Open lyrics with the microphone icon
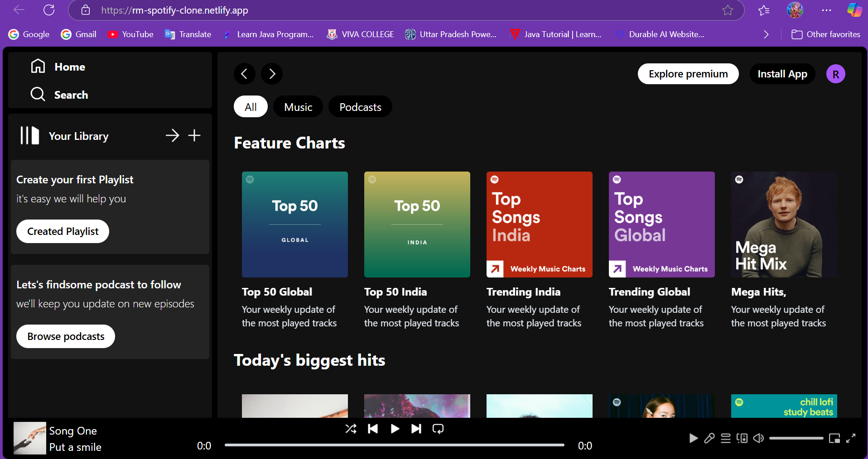 (x=709, y=438)
